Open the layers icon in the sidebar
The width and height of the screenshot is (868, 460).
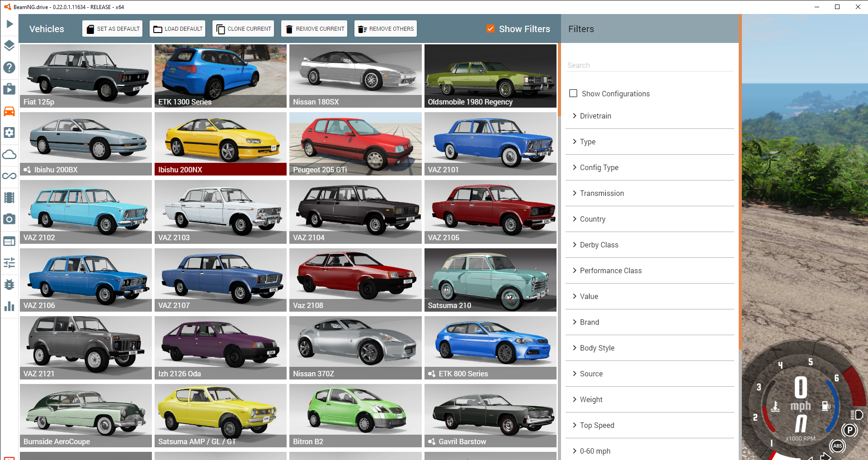pos(9,46)
